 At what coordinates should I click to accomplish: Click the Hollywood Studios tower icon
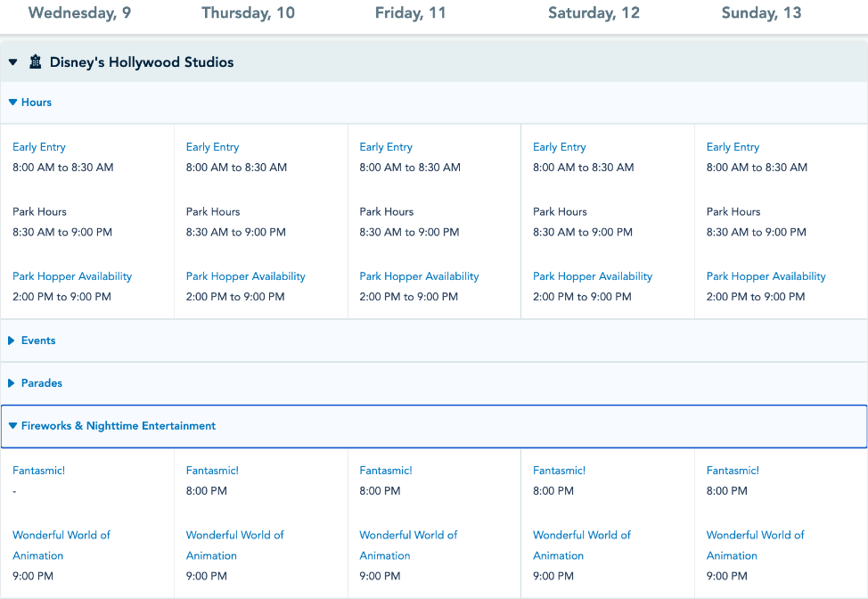coord(36,62)
